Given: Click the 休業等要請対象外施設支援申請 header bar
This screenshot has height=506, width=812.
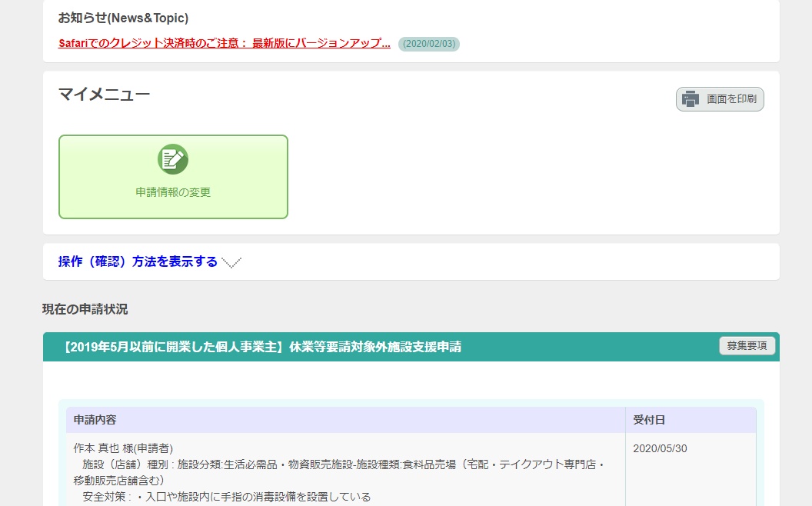Looking at the screenshot, I should click(411, 347).
